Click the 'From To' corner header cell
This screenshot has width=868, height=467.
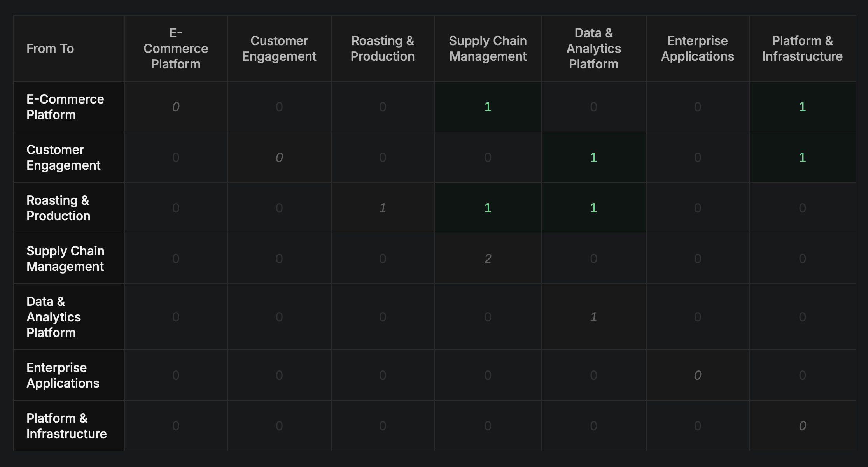pos(50,49)
